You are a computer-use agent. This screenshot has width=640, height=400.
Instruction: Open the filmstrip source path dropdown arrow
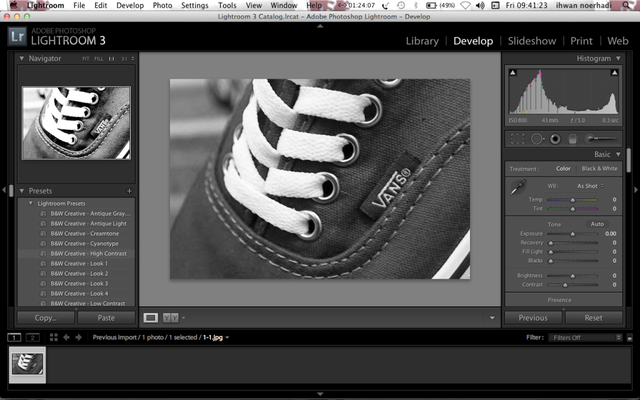click(x=227, y=338)
